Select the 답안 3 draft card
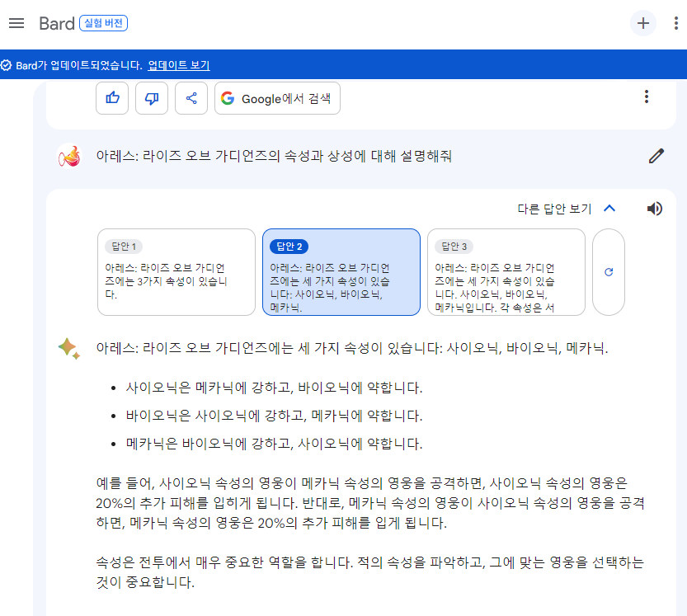Screen dimensions: 687x616 click(506, 271)
